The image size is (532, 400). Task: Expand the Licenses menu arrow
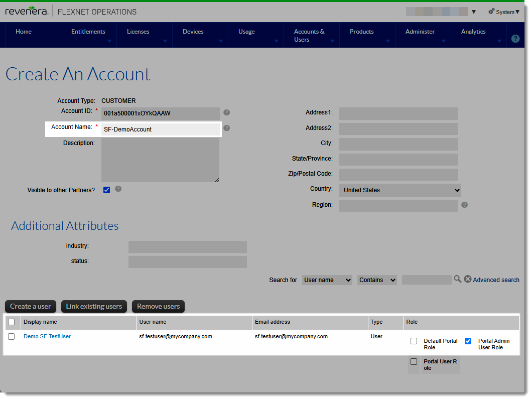point(165,41)
